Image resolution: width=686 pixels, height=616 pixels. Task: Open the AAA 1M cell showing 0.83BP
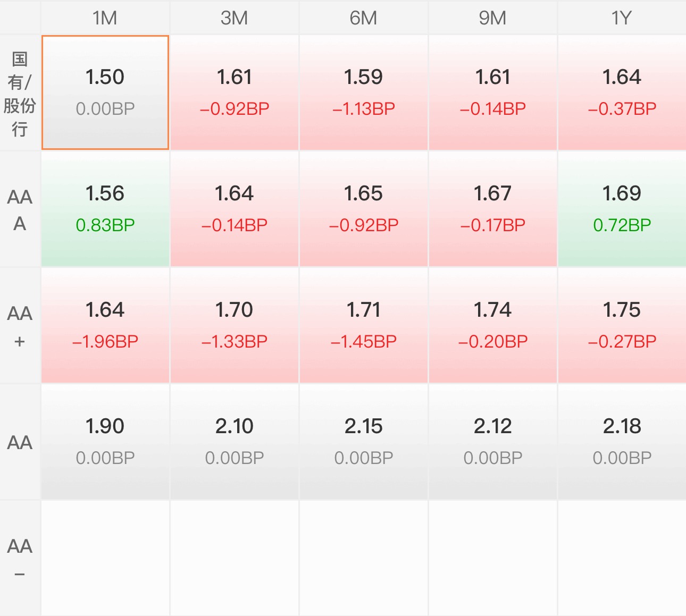click(x=105, y=209)
